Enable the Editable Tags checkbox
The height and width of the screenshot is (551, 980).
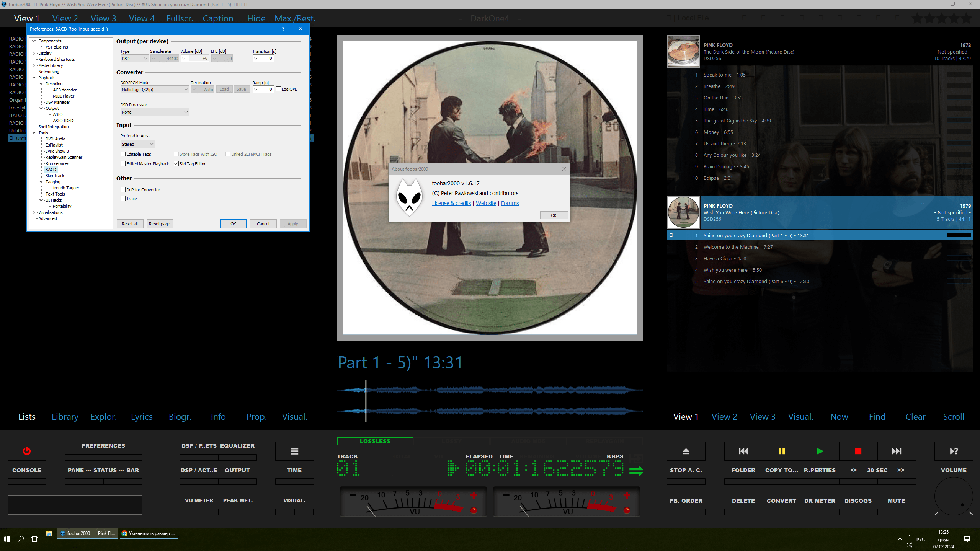click(123, 154)
